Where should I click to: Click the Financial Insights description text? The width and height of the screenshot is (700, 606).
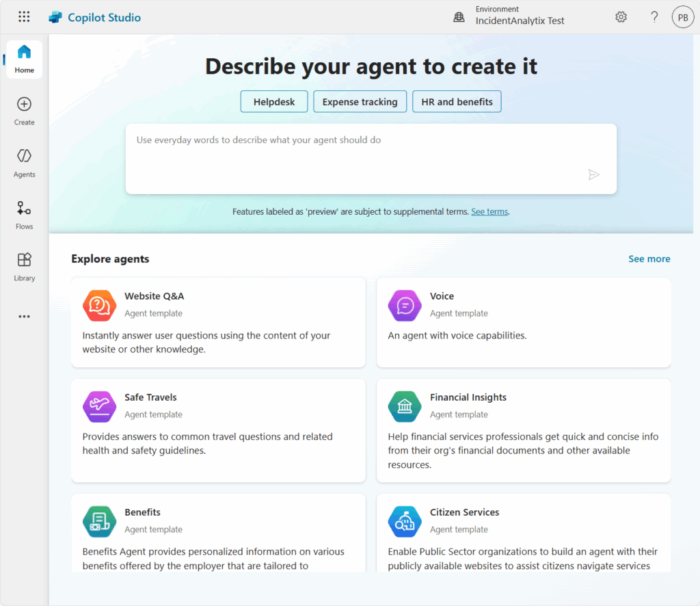[523, 451]
